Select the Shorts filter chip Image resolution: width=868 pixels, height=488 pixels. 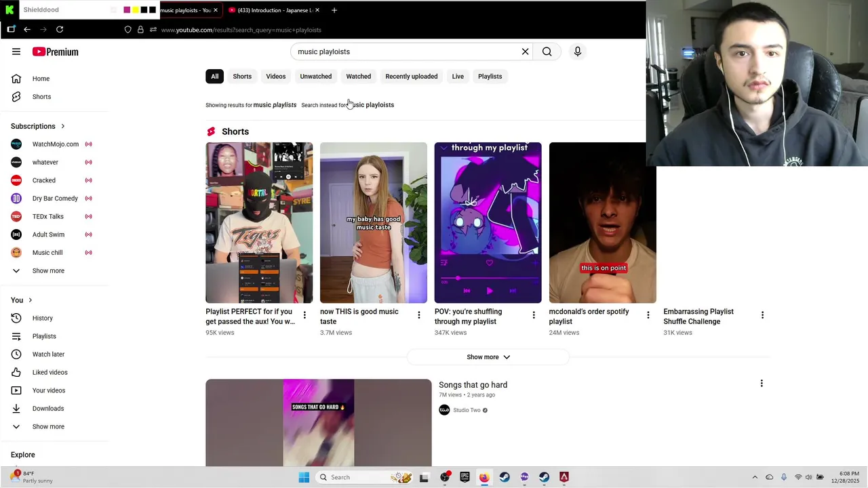pos(242,77)
